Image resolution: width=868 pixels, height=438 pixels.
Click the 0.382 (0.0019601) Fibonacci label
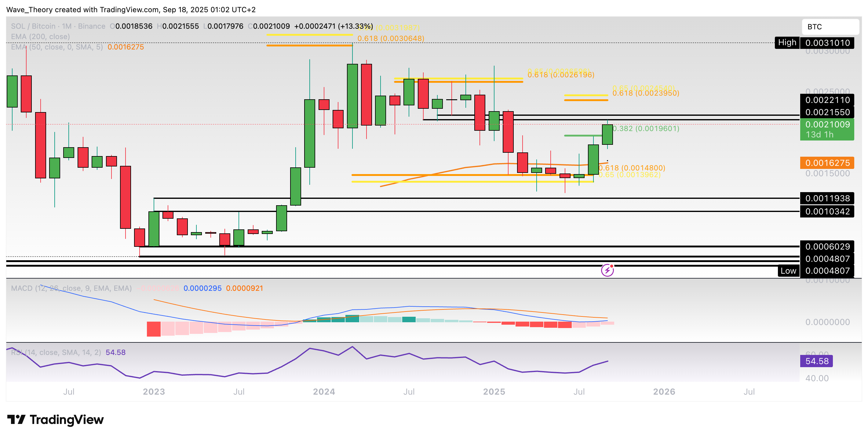pos(646,128)
